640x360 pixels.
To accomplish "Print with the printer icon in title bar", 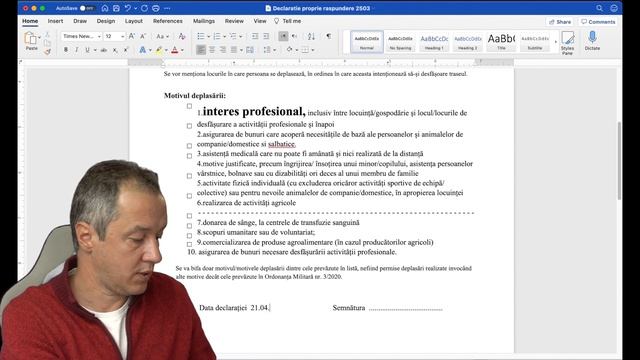I will pos(156,8).
